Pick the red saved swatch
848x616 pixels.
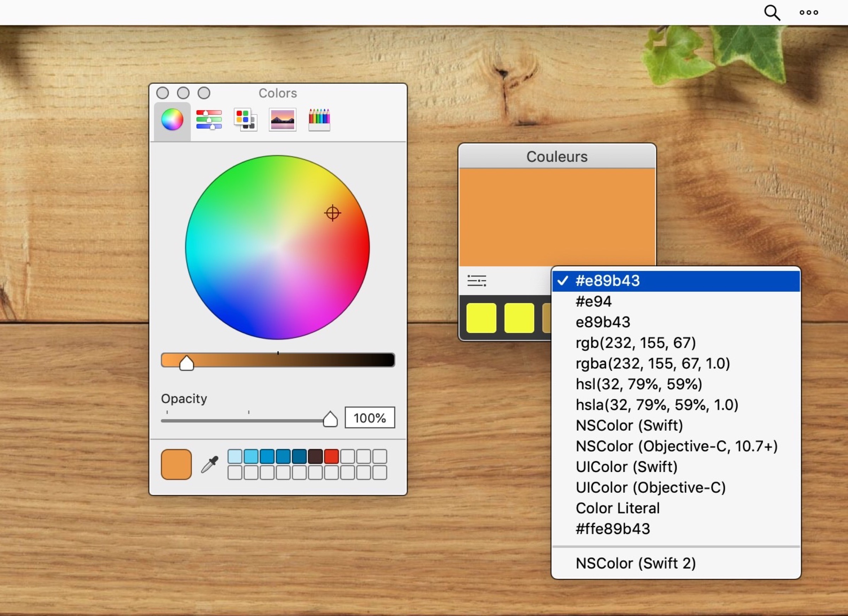[x=331, y=456]
